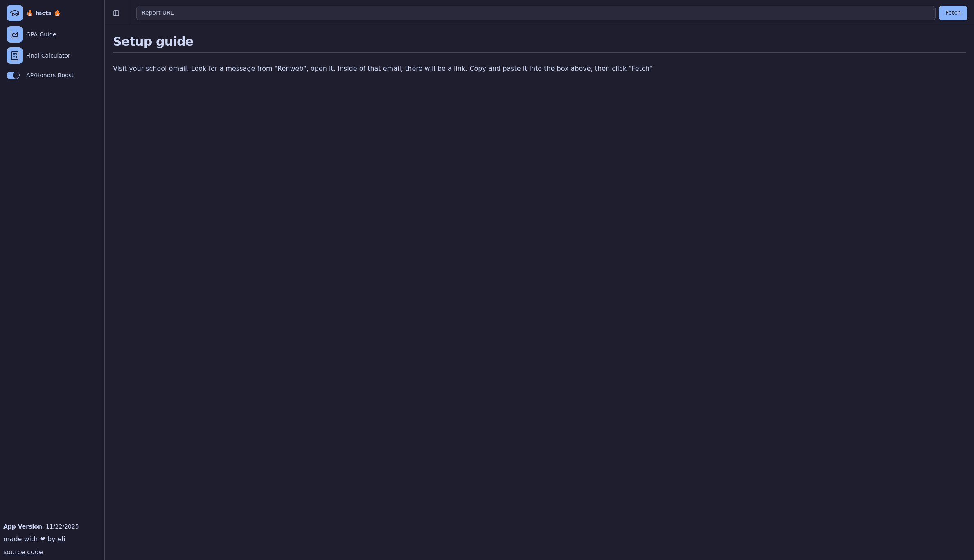Toggle the AP/Honors Boost switch
The width and height of the screenshot is (974, 560).
tap(13, 75)
